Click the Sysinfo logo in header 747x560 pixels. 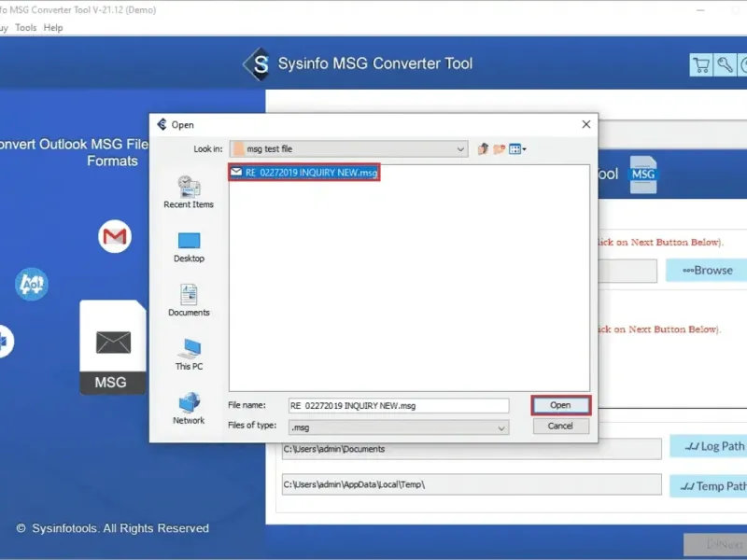[257, 63]
